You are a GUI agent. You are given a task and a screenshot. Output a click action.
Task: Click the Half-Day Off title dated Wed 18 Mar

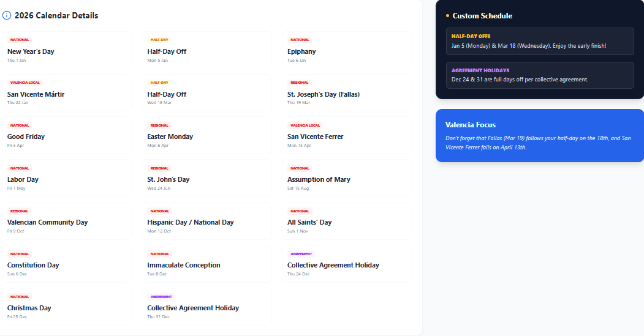point(167,94)
